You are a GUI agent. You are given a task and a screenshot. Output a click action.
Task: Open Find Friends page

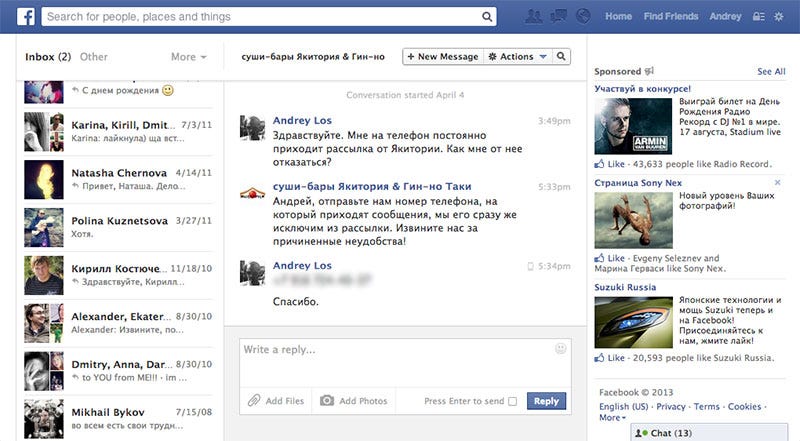(670, 16)
